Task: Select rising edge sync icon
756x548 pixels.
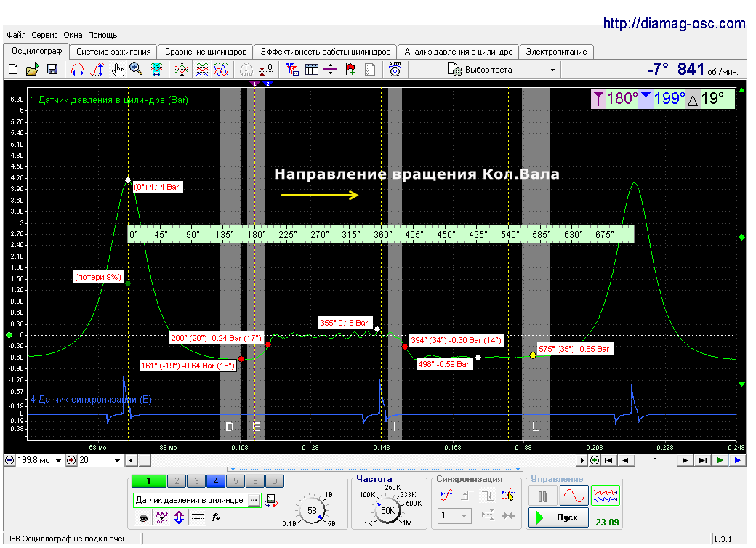Action: 467,496
